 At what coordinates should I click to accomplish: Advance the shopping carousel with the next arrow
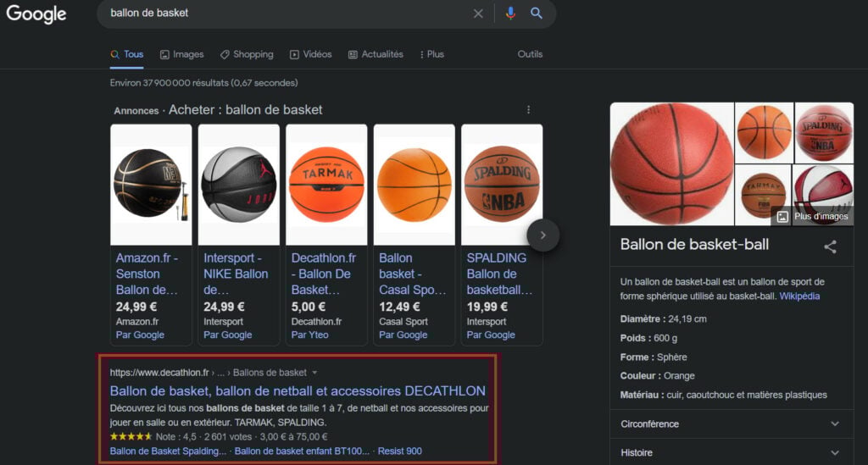click(542, 235)
